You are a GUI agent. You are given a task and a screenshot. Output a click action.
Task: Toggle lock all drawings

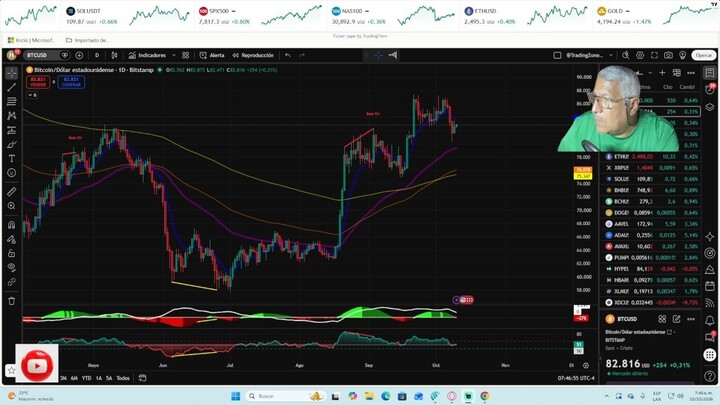tap(11, 253)
